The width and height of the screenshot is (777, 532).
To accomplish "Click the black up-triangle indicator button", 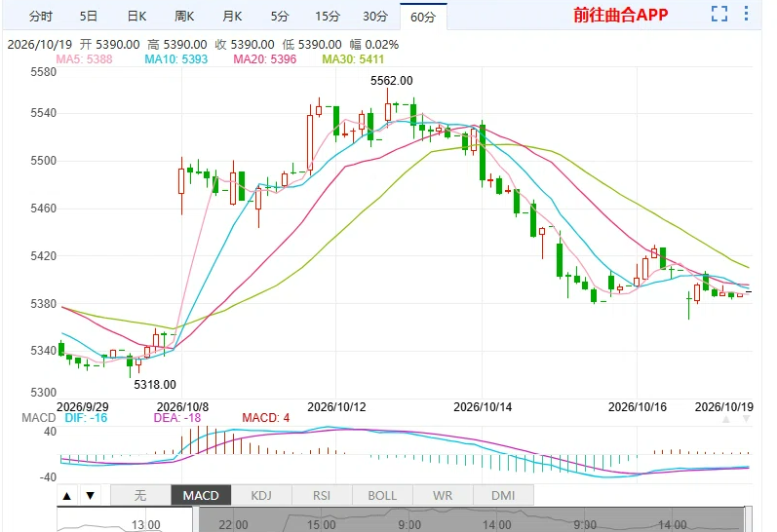I will tap(67, 495).
